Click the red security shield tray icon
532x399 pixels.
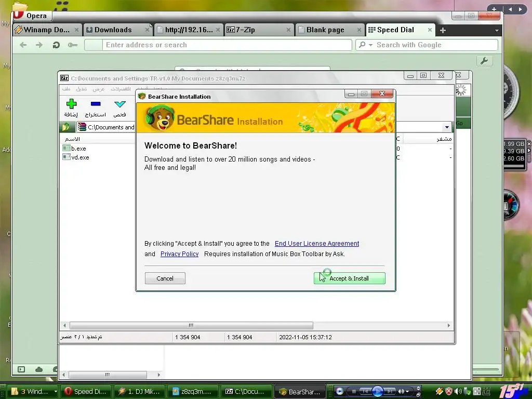[x=448, y=391]
